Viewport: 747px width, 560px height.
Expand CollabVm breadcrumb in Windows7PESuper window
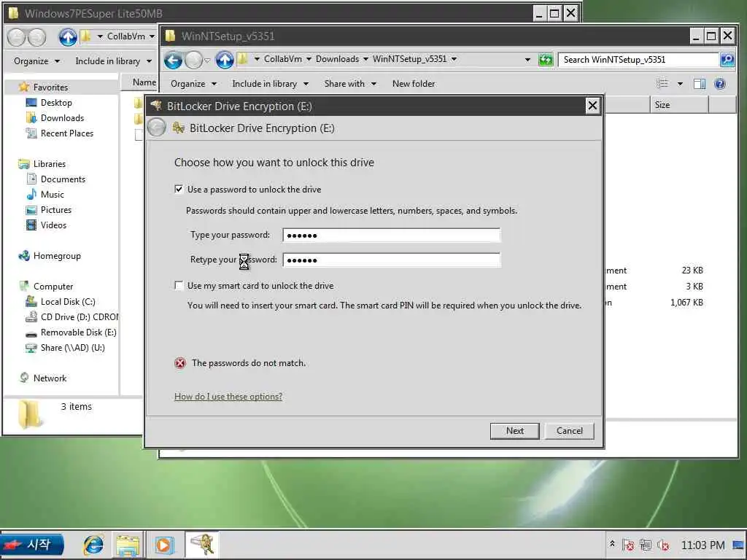click(x=152, y=36)
